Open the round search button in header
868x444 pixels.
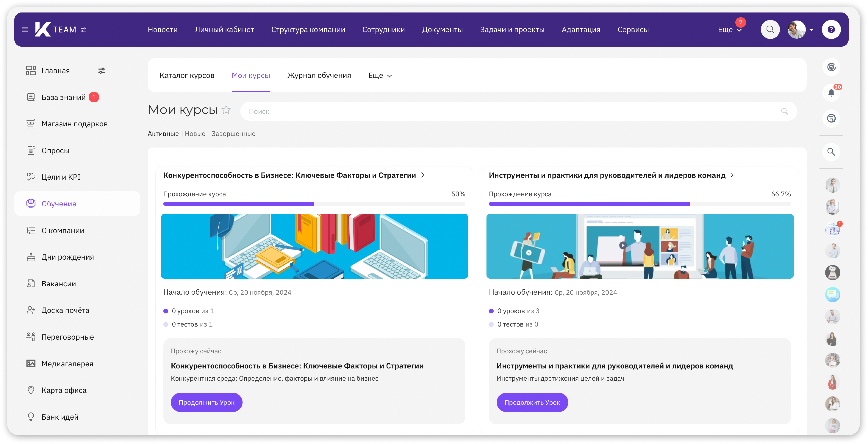(770, 30)
